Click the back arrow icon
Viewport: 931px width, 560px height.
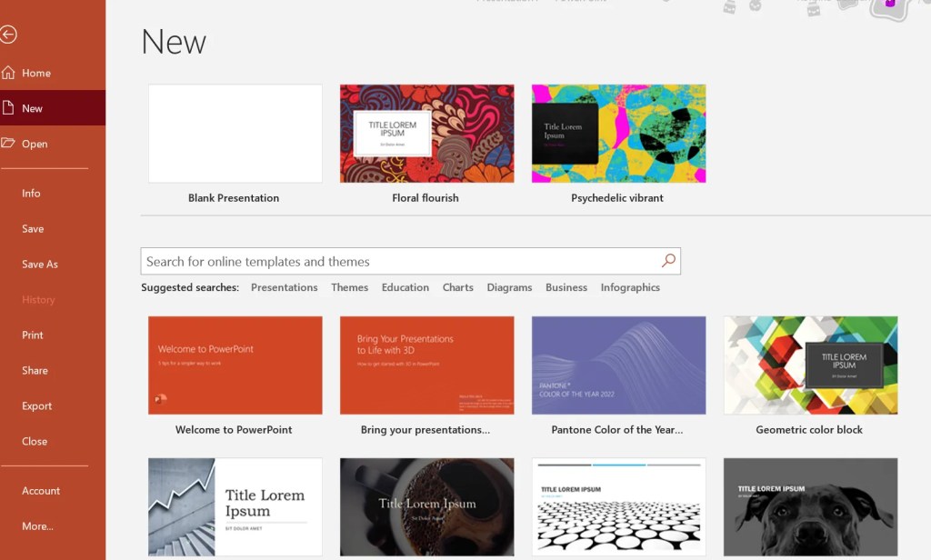[9, 35]
